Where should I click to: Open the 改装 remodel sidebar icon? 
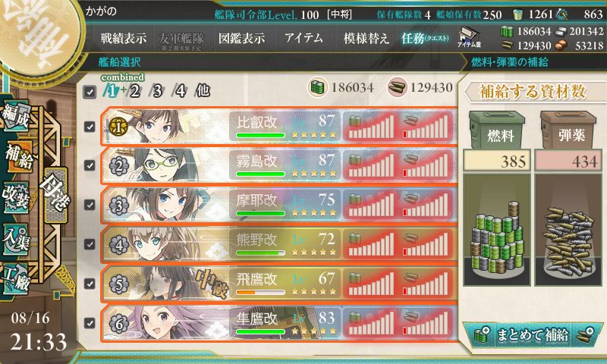(x=15, y=197)
